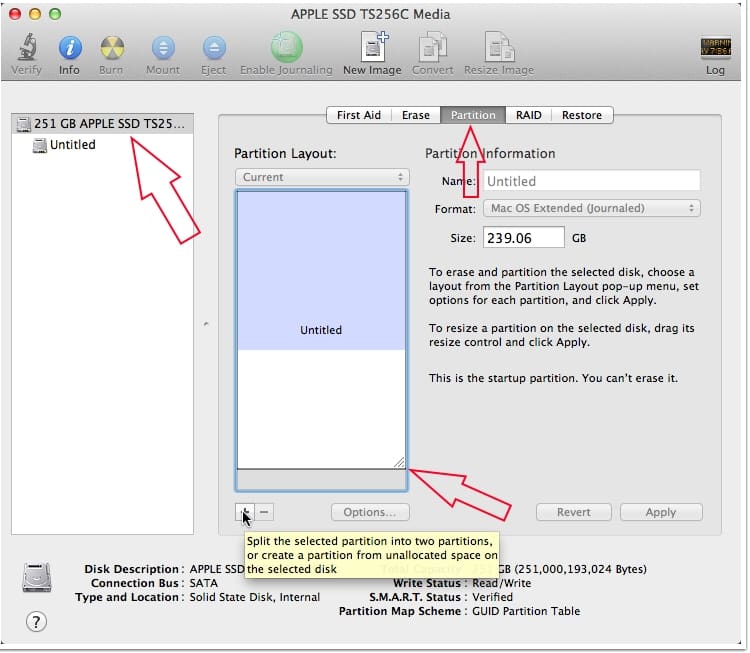Click the green zoom window button

click(x=55, y=14)
